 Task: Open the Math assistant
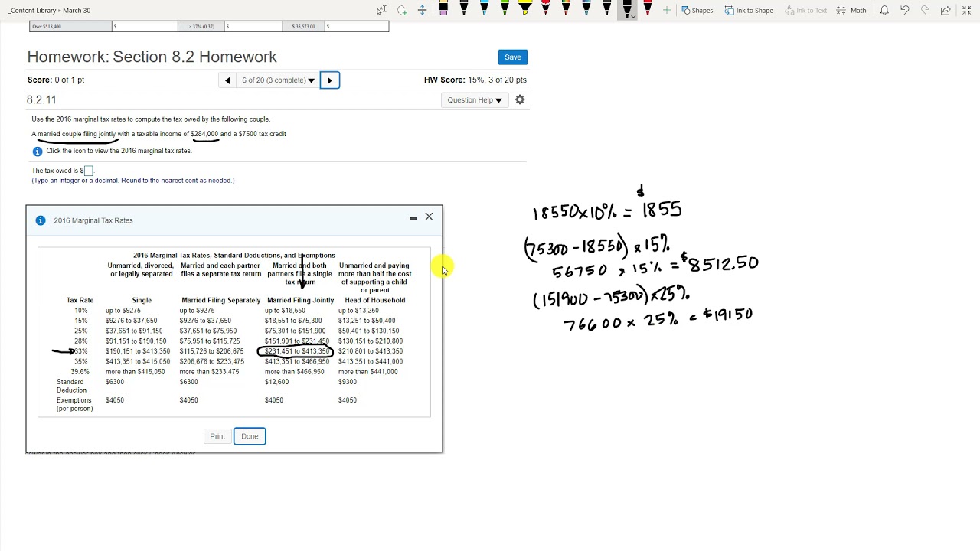pyautogui.click(x=851, y=10)
